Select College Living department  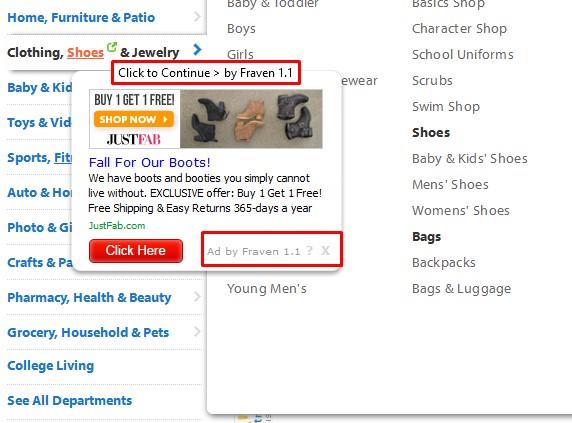click(51, 365)
